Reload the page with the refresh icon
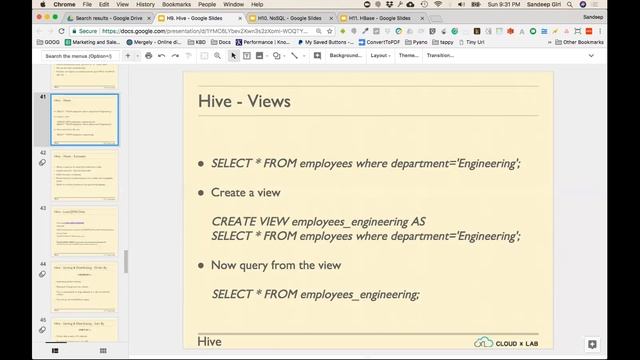 tap(61, 31)
